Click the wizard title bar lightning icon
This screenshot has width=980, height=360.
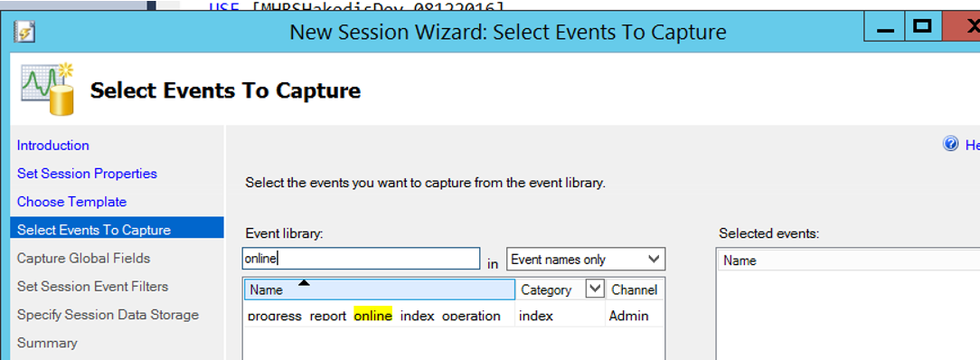point(24,32)
